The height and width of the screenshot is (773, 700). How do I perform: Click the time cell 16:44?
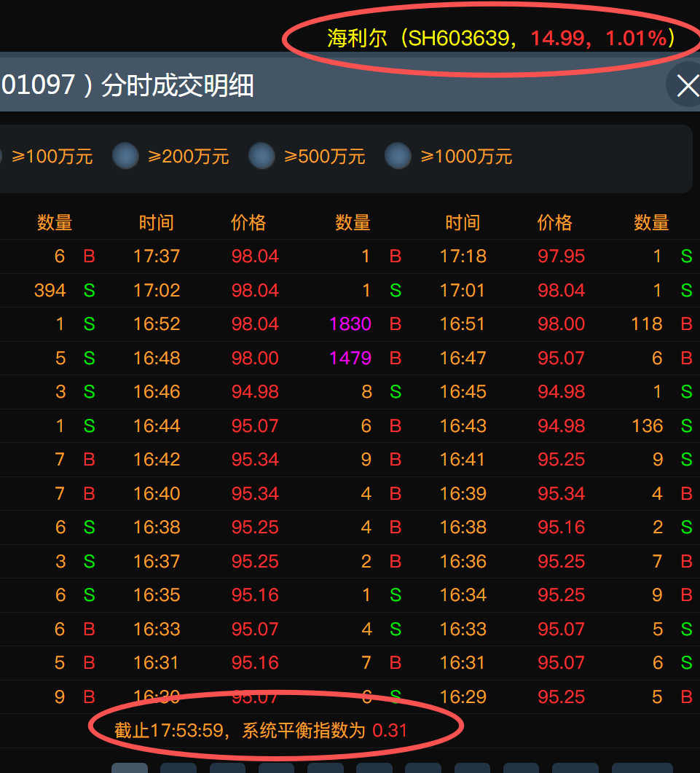click(157, 425)
